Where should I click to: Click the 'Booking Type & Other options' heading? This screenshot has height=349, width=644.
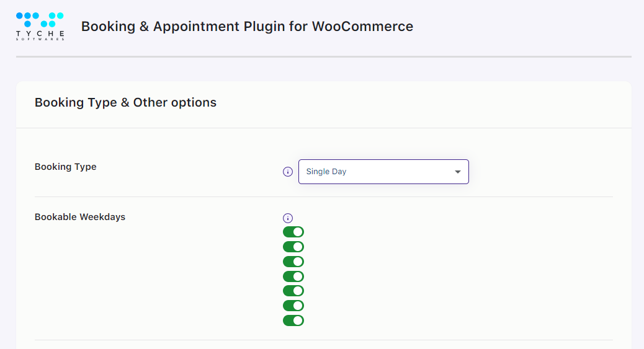125,103
